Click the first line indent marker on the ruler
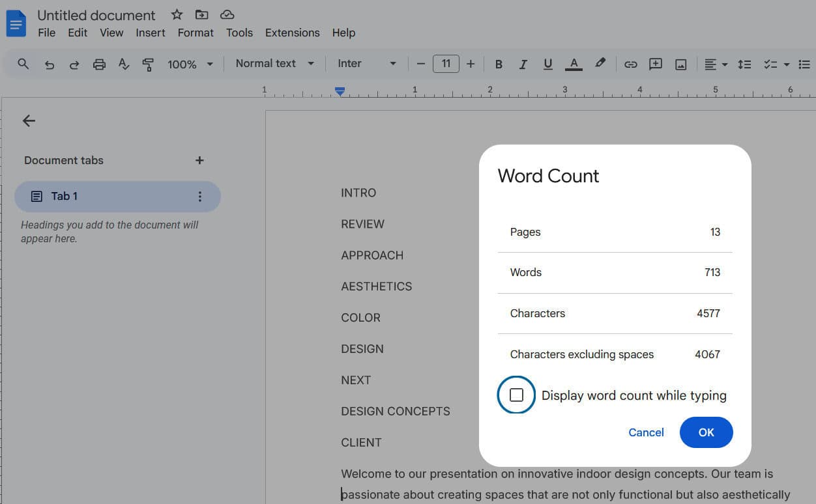 [x=340, y=89]
